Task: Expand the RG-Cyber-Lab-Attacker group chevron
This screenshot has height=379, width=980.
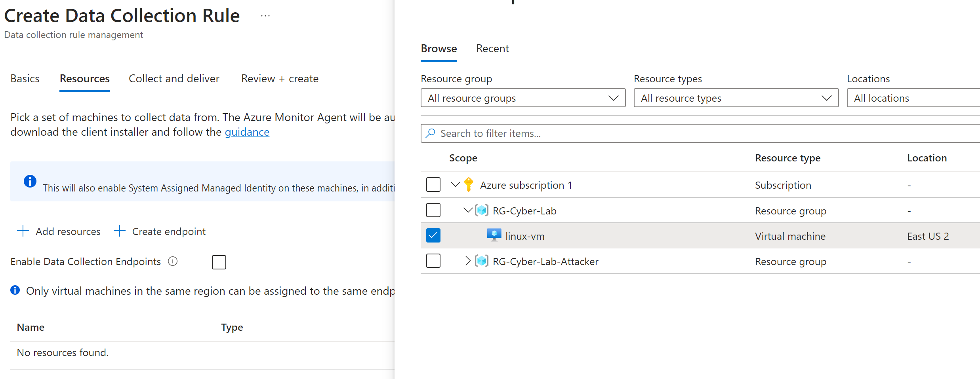Action: [x=468, y=261]
